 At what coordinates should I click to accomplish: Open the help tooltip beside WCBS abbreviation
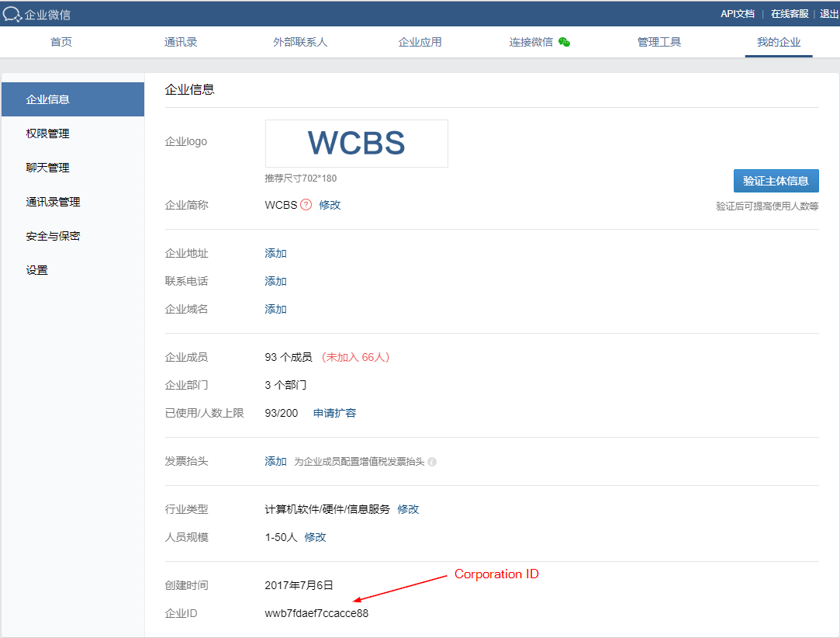coord(306,205)
